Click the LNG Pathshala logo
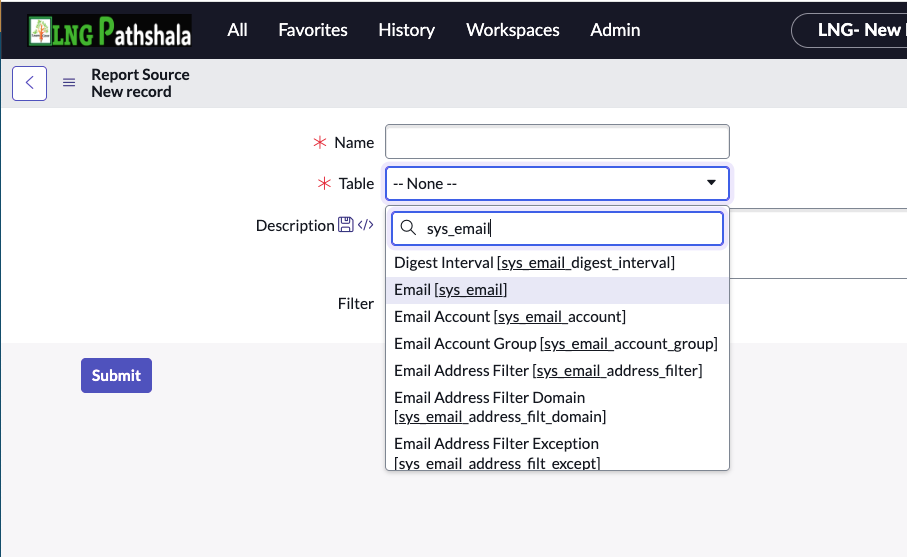The image size is (907, 557). tap(109, 31)
